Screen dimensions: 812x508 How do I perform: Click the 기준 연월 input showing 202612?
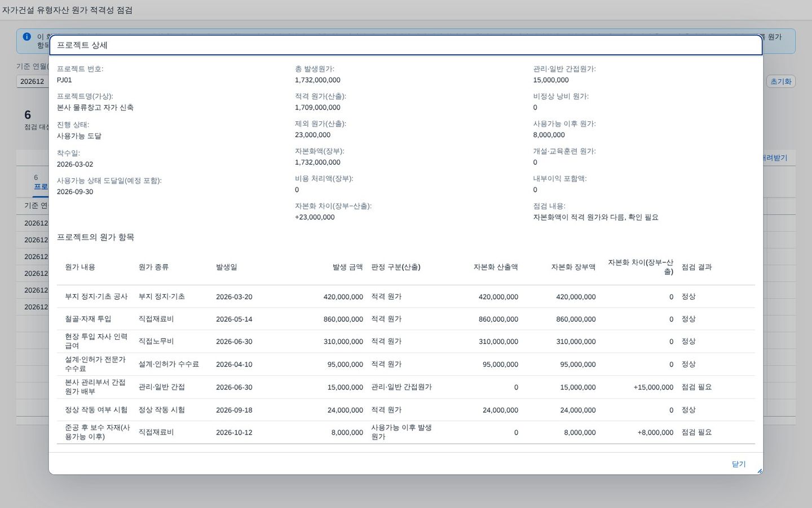click(34, 81)
